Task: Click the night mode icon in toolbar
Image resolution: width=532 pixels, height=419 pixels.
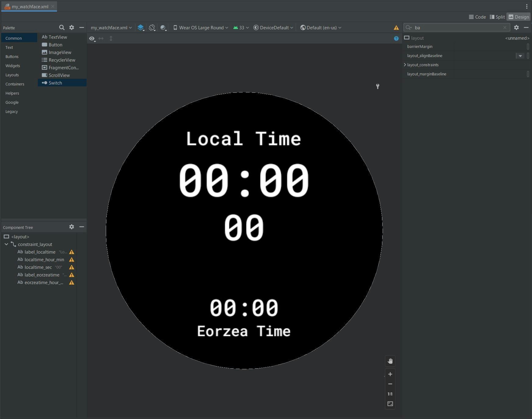Action: tap(163, 27)
